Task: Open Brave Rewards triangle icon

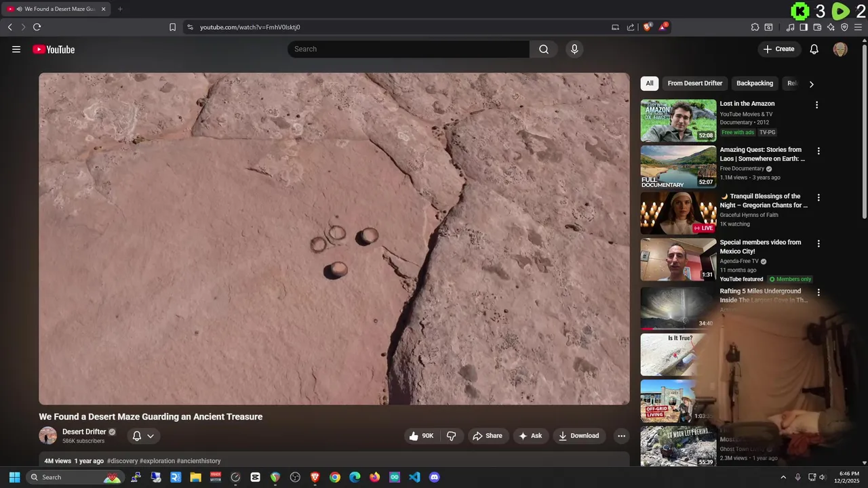Action: pos(663,27)
